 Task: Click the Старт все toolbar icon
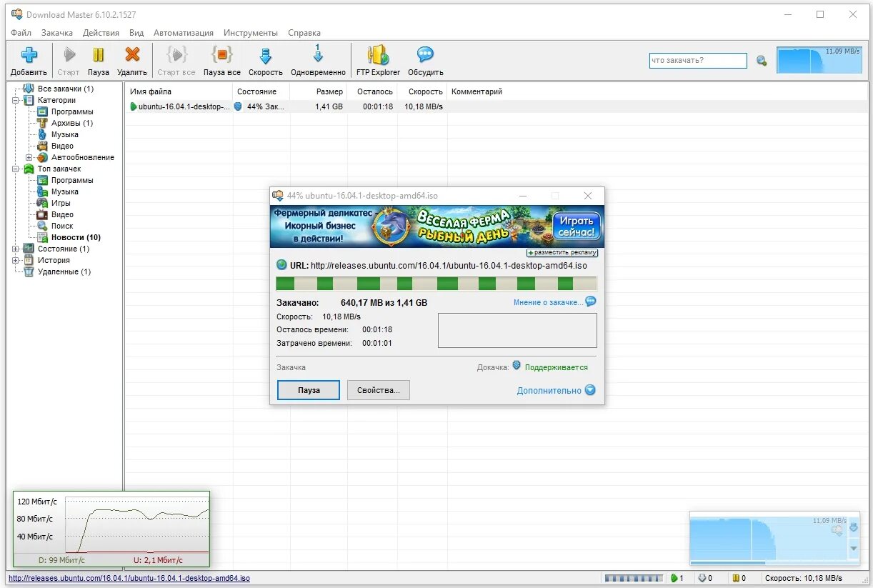coord(176,55)
